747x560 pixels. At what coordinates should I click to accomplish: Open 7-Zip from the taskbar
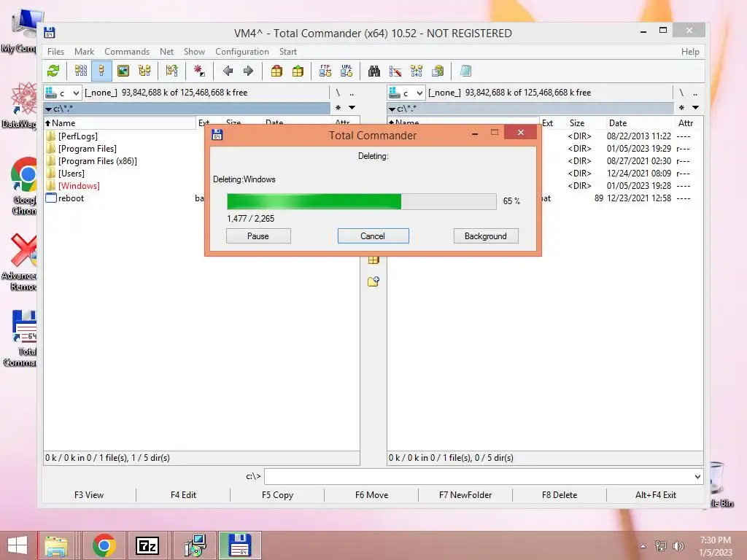pos(147,545)
